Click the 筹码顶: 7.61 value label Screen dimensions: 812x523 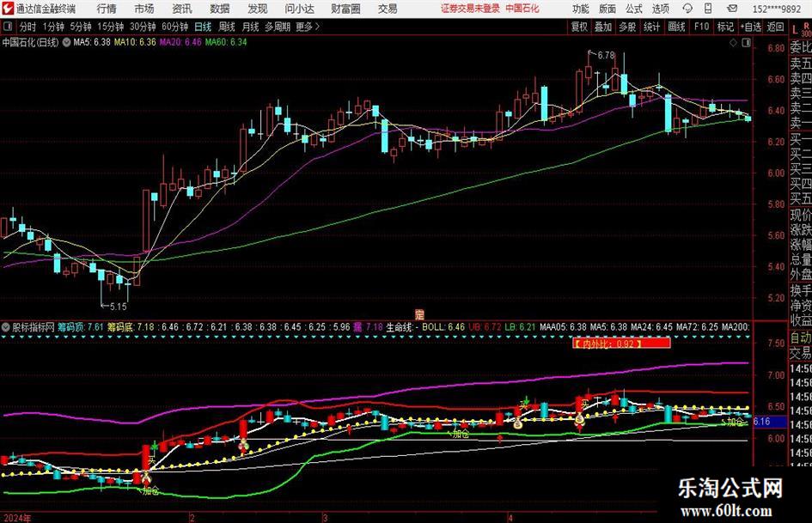click(80, 327)
